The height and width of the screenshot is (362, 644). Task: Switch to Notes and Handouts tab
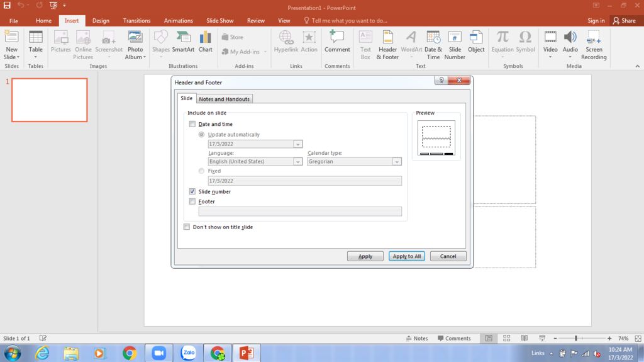pos(225,99)
